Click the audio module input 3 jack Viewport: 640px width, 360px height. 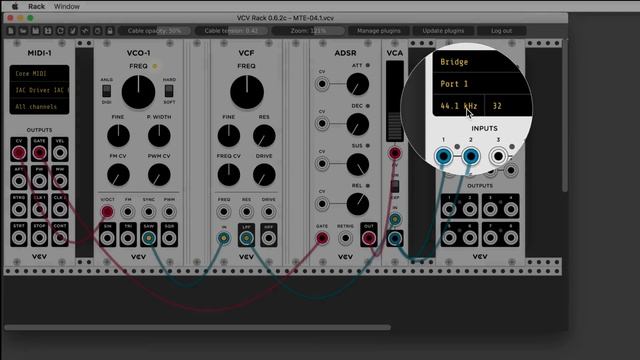498,156
